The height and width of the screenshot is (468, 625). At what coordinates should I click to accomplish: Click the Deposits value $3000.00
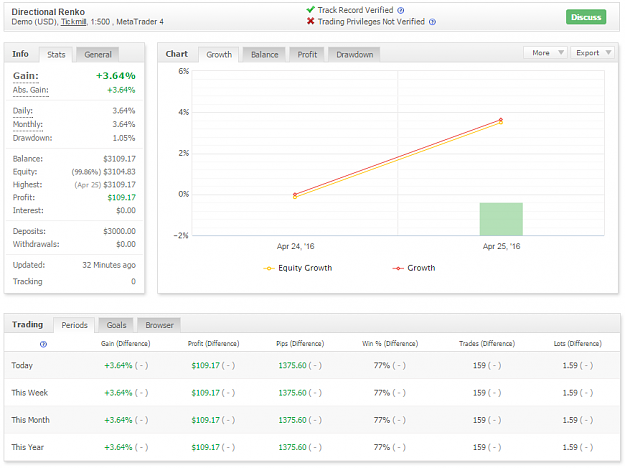tap(119, 231)
